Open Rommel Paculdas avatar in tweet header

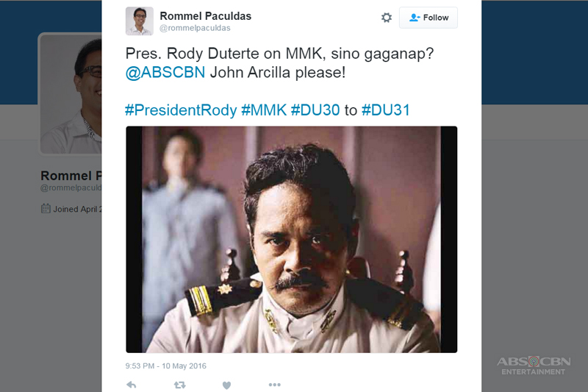click(x=140, y=21)
